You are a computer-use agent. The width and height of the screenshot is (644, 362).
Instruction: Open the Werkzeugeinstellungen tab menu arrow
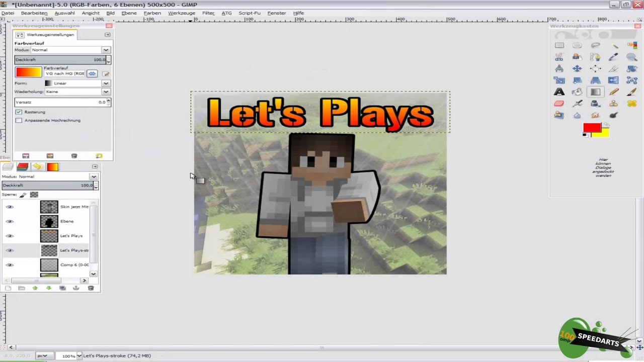[x=107, y=35]
